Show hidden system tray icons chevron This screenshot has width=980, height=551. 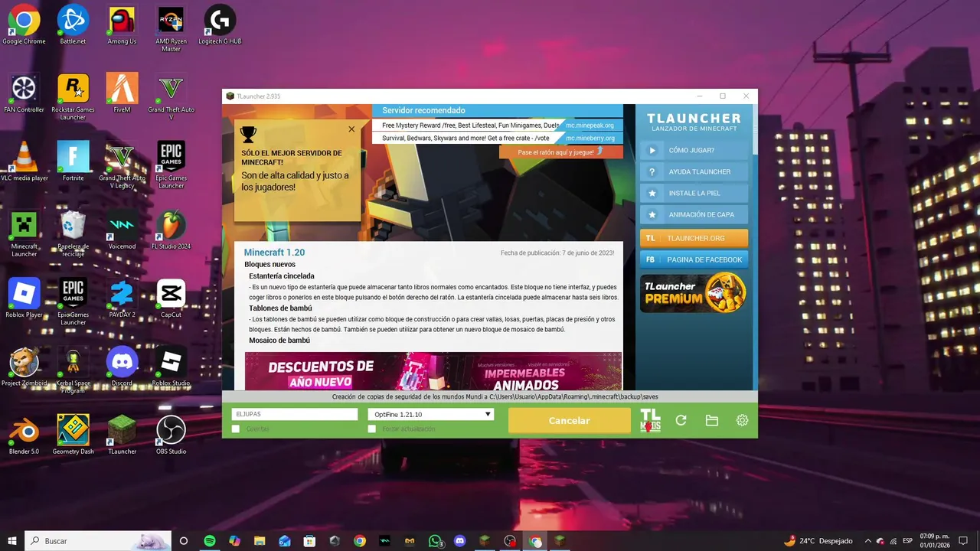(x=869, y=540)
